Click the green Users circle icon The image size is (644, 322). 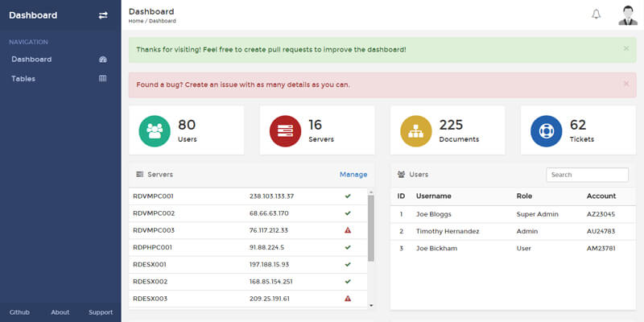tap(155, 131)
